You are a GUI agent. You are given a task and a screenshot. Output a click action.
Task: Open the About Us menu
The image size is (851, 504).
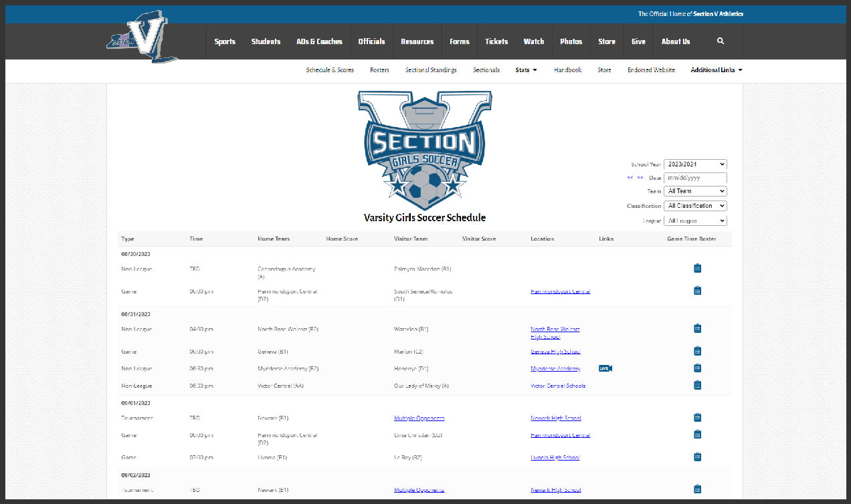click(x=676, y=41)
